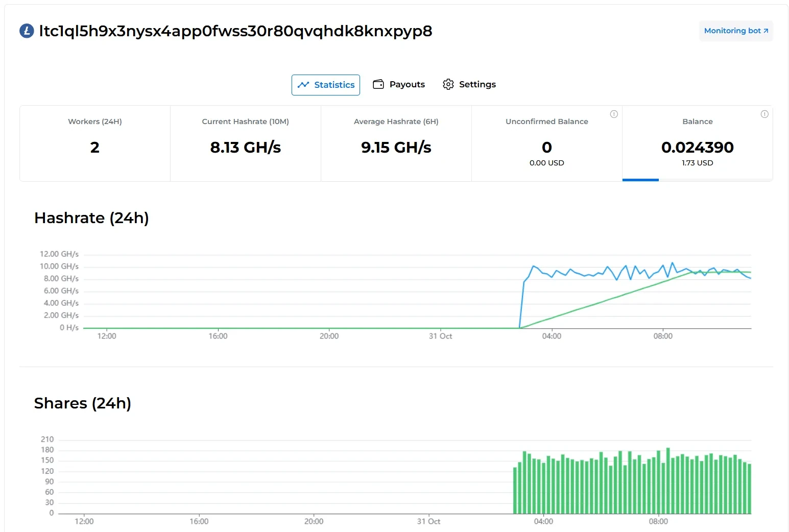Select the Average Hashrate 9.15 GH/s value
The width and height of the screenshot is (789, 532).
tap(396, 148)
